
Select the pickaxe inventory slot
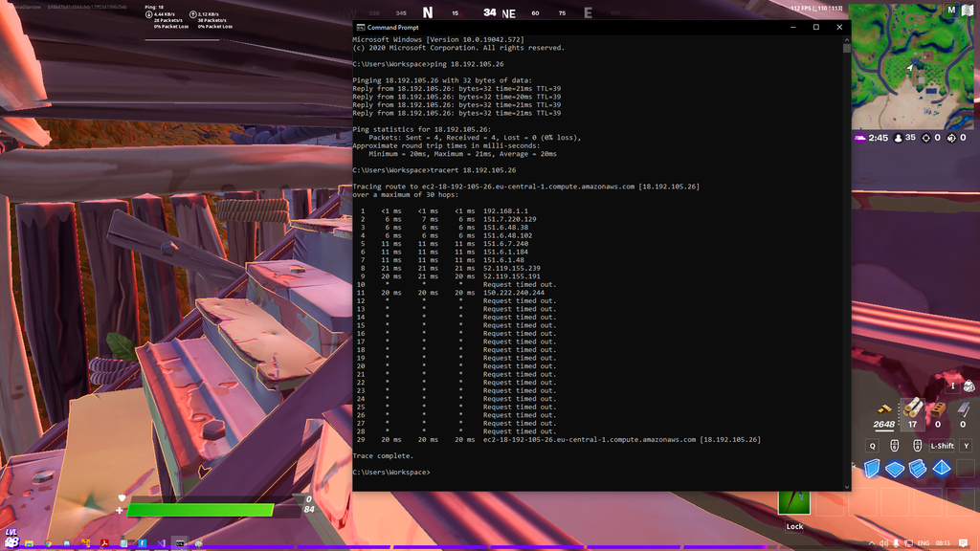(x=794, y=500)
